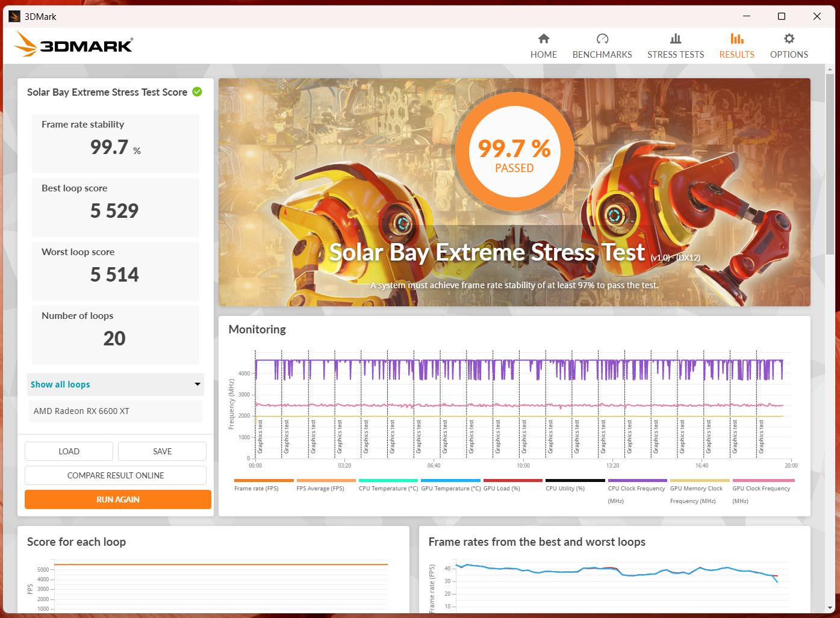The height and width of the screenshot is (618, 840).
Task: Click the Monitoring heading
Action: pos(257,329)
